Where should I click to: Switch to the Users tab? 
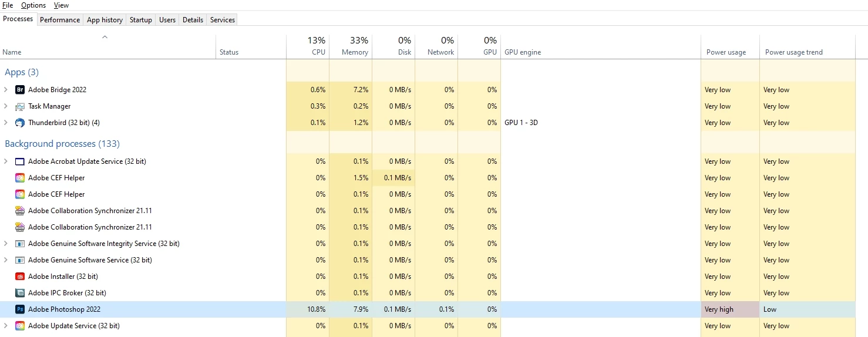167,20
